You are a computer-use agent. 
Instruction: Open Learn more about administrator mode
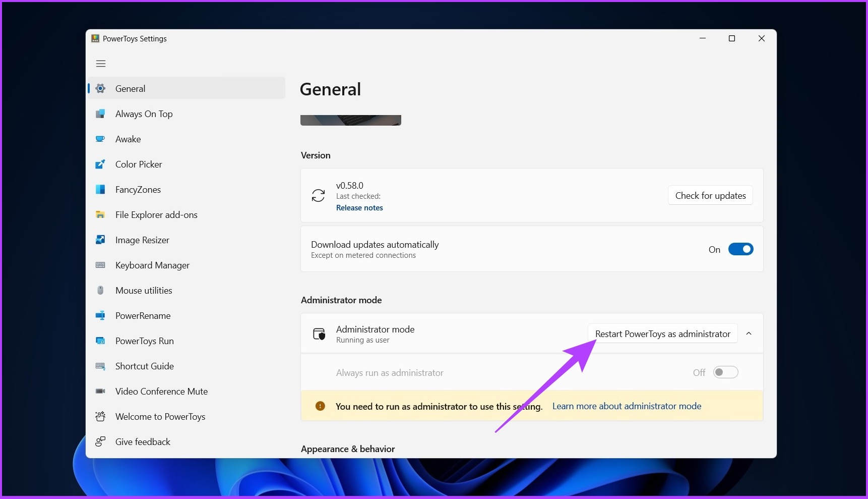coord(627,406)
